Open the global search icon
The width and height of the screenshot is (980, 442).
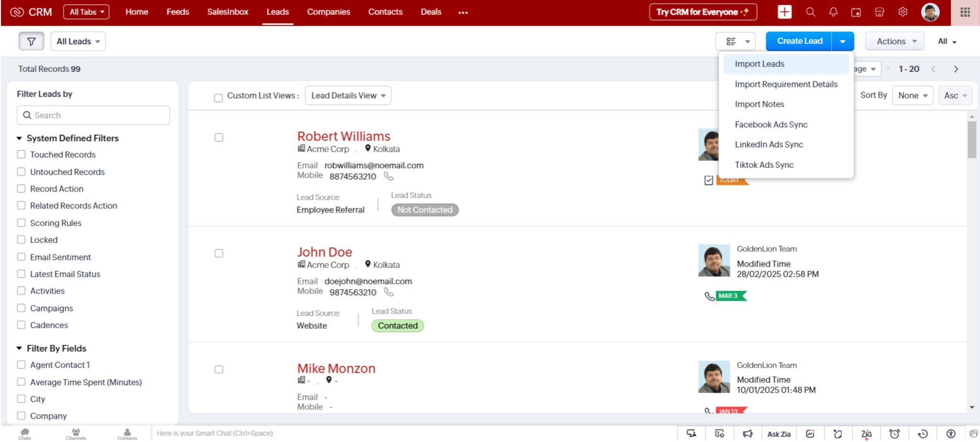[811, 12]
